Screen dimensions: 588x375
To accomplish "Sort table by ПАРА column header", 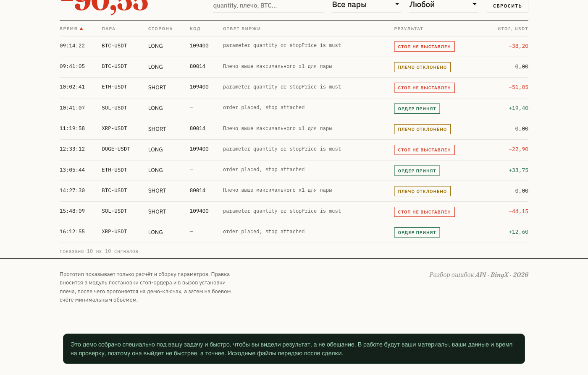I will (x=108, y=29).
